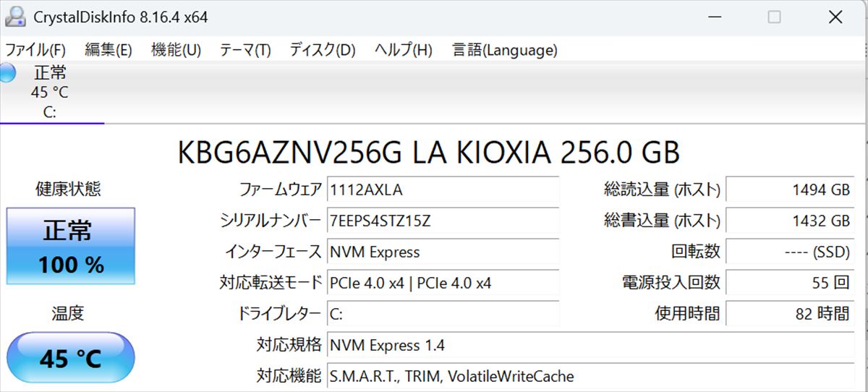Click the blue health status orb for drive C:

click(x=7, y=72)
